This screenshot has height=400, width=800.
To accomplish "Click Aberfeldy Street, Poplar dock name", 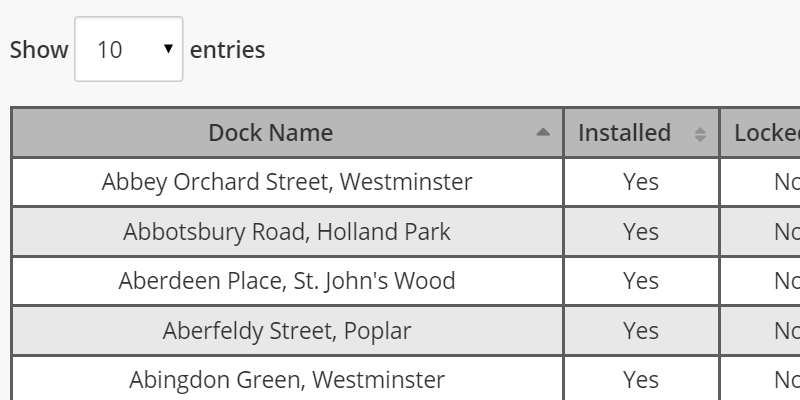I will pyautogui.click(x=287, y=331).
